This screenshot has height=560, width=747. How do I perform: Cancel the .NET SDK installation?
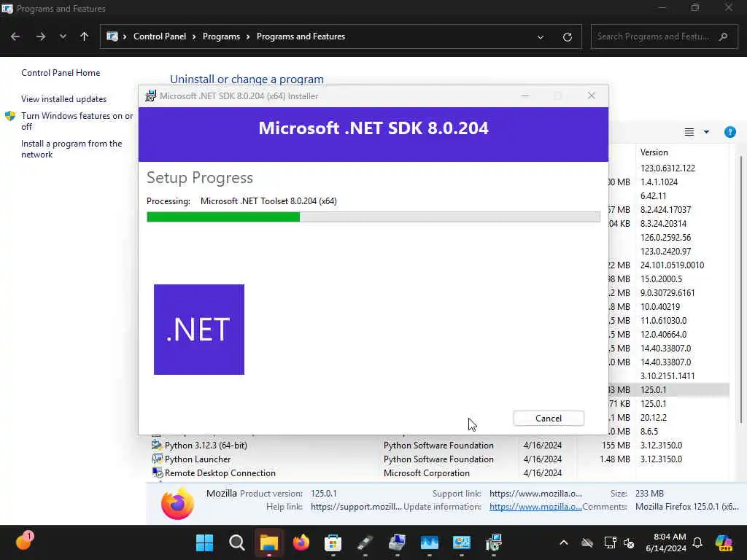(549, 418)
